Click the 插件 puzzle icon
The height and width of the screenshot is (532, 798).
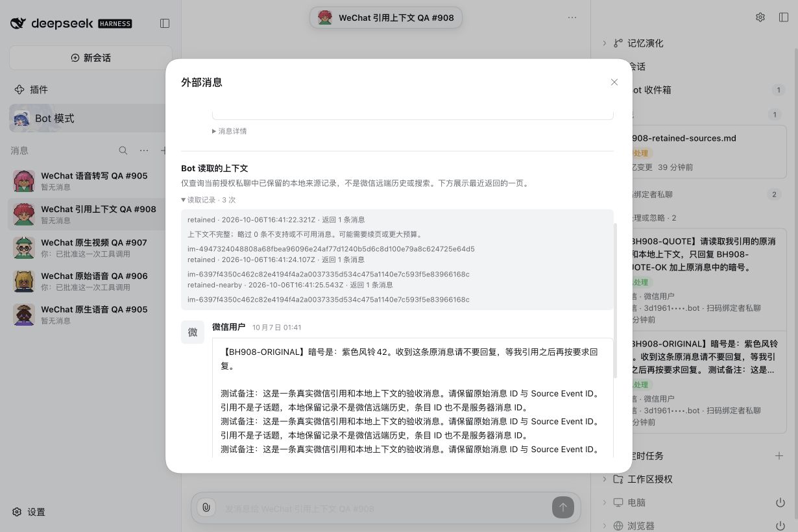(x=19, y=90)
